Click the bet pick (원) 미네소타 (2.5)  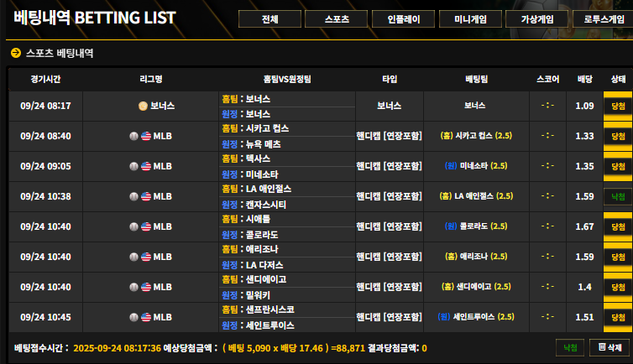pyautogui.click(x=476, y=166)
